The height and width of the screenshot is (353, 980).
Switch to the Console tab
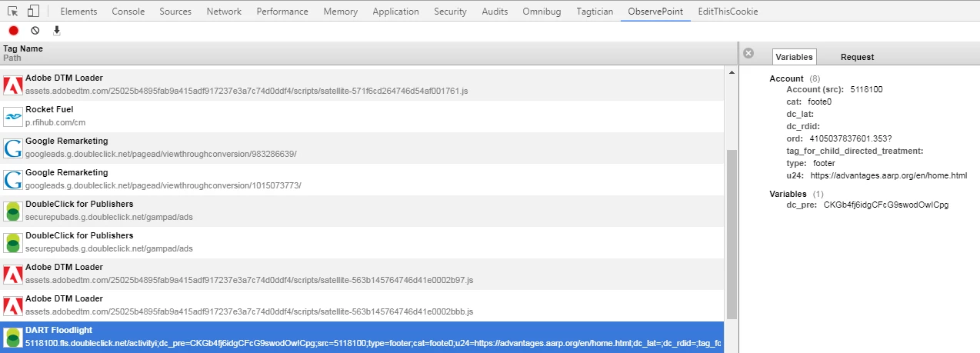tap(128, 12)
